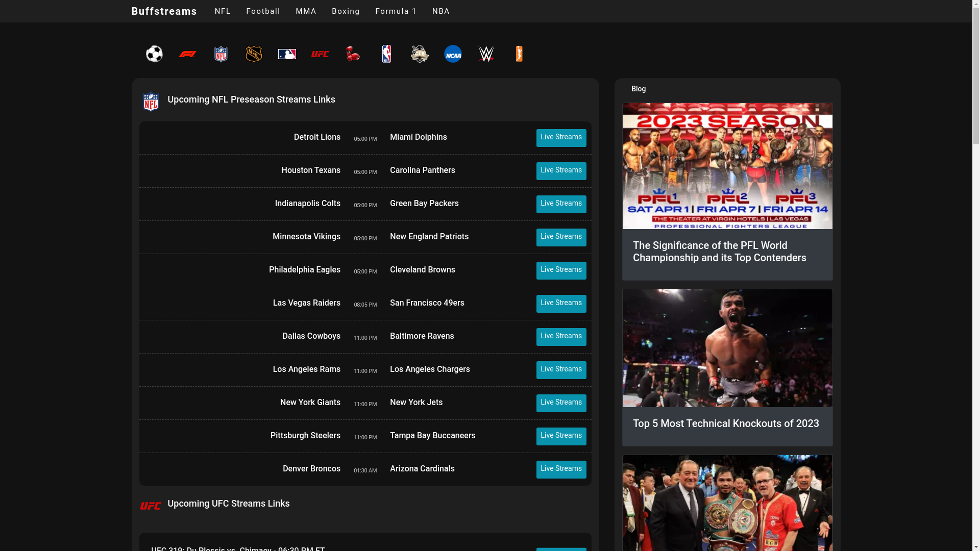This screenshot has height=551, width=980.
Task: Open the soccer ball category icon
Action: [x=154, y=54]
